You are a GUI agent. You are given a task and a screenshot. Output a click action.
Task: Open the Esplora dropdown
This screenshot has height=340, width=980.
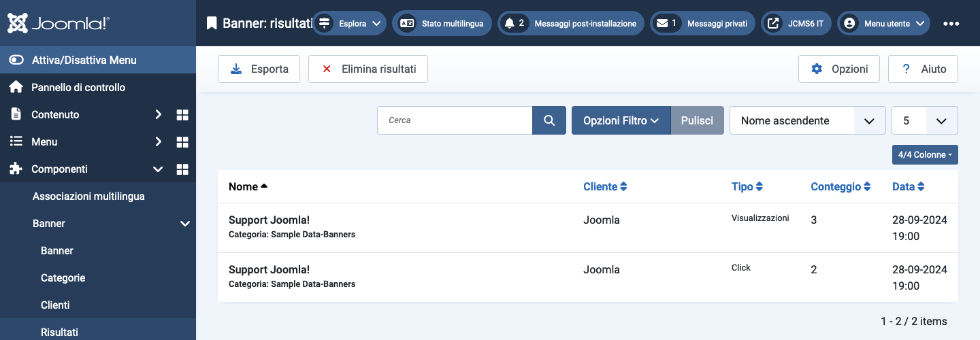pyautogui.click(x=348, y=23)
